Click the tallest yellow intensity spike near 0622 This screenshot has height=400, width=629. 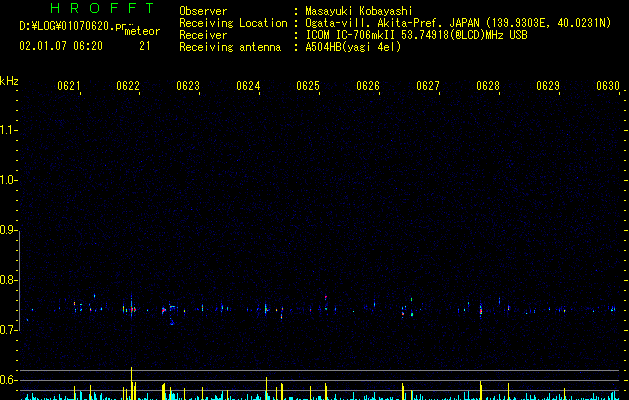(131, 383)
